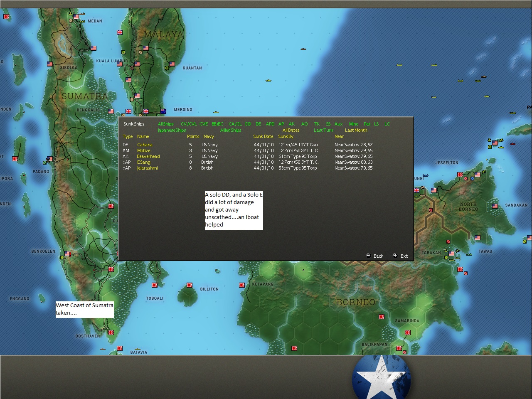Open ship details for Cabana

tap(145, 145)
